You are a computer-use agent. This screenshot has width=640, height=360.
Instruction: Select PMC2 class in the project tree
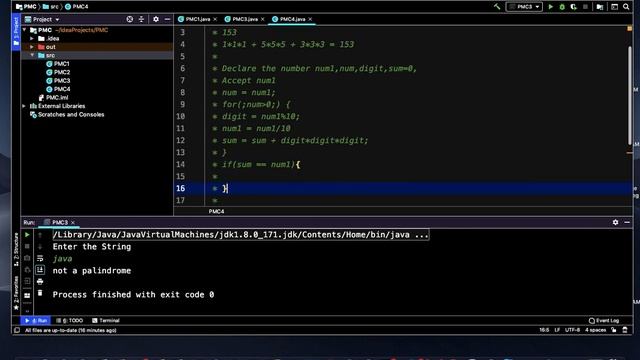click(58, 72)
